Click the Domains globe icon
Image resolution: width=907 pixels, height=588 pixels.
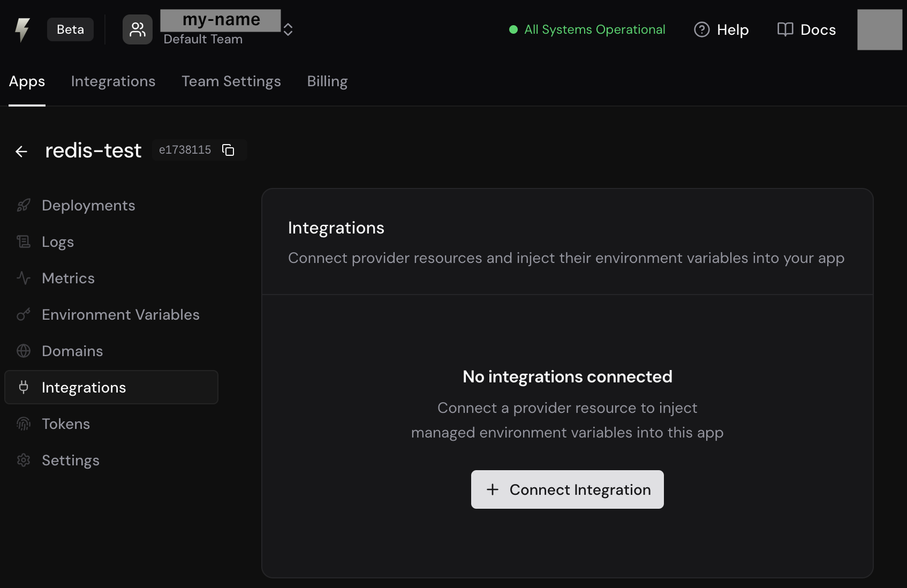click(x=24, y=351)
